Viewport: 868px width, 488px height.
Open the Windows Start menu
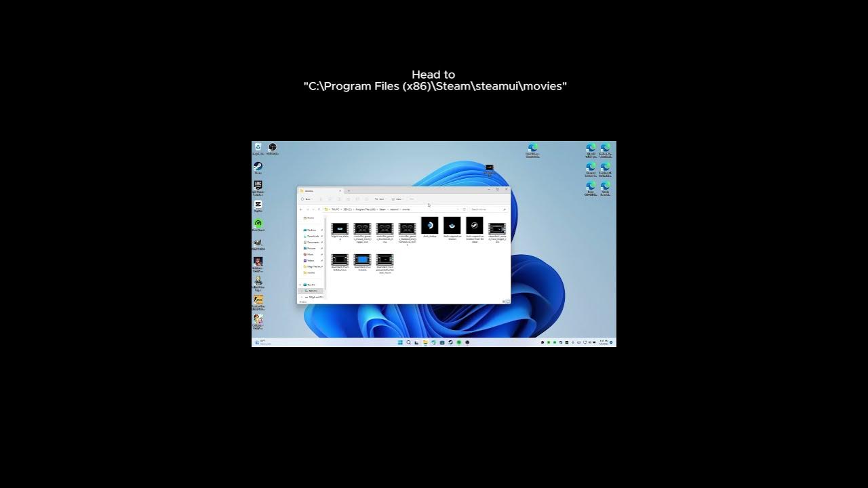[400, 342]
